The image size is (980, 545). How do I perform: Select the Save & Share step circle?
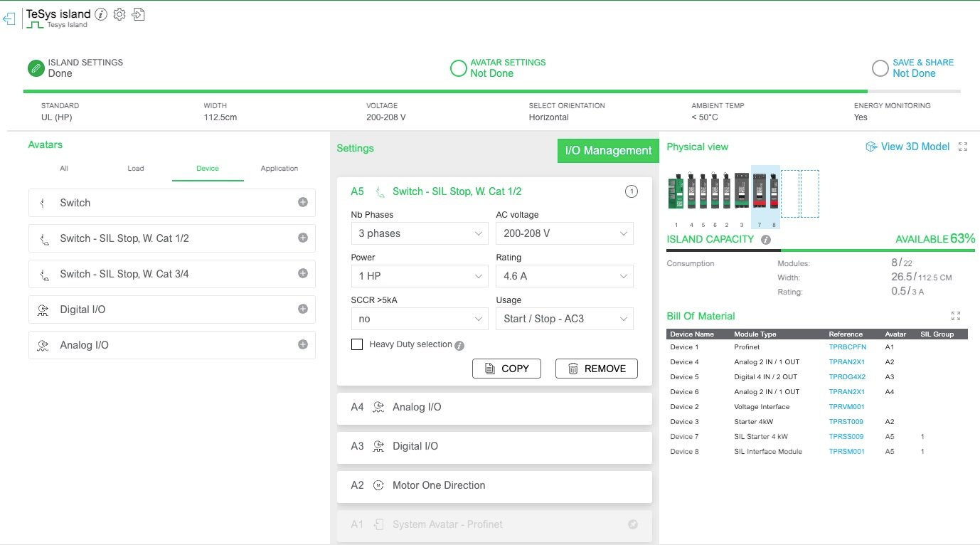click(880, 68)
